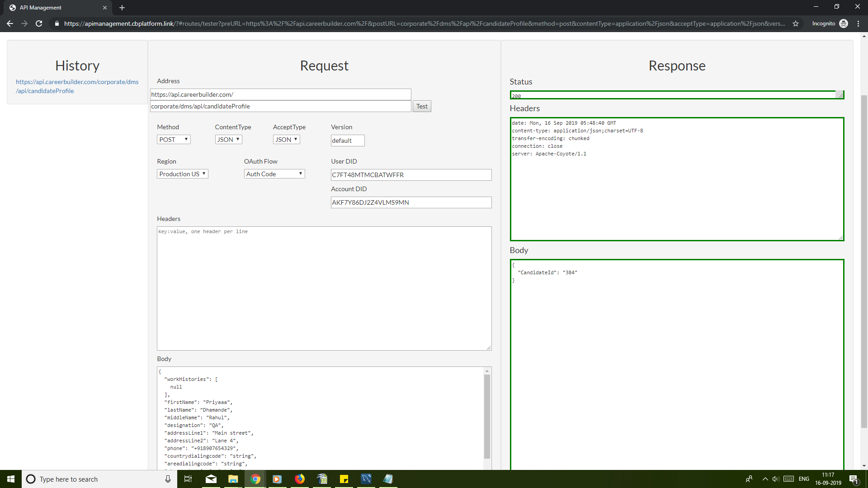Click the Incognito profile icon

click(844, 23)
